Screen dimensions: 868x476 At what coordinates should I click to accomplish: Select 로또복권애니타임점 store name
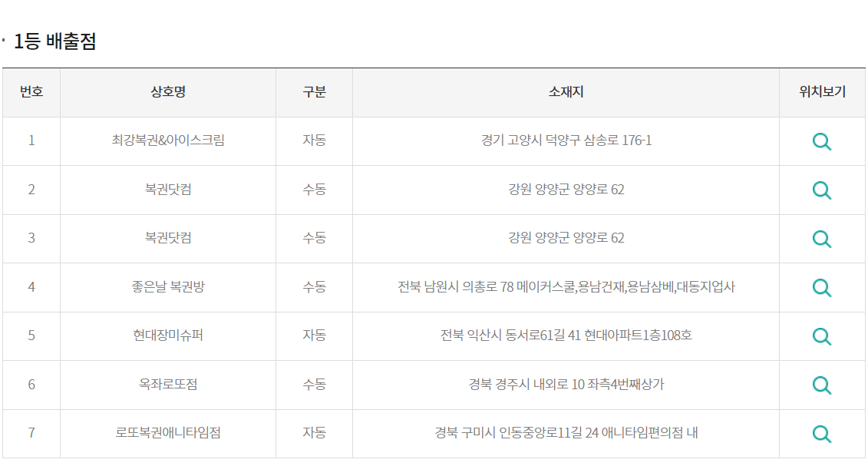168,432
